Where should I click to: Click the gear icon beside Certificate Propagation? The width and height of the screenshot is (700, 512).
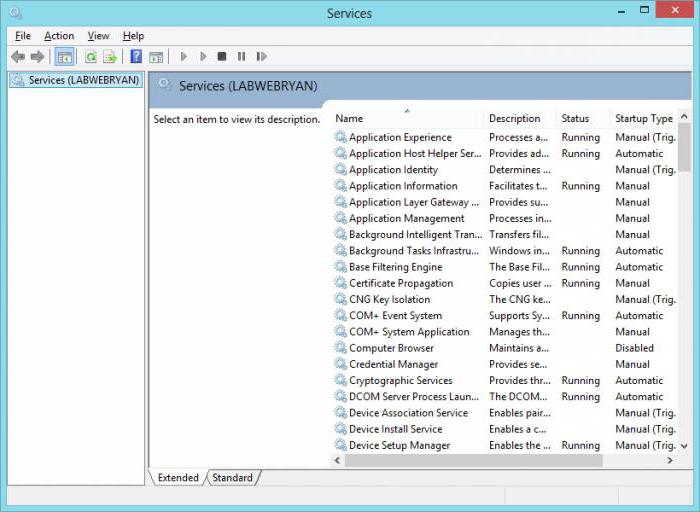341,283
